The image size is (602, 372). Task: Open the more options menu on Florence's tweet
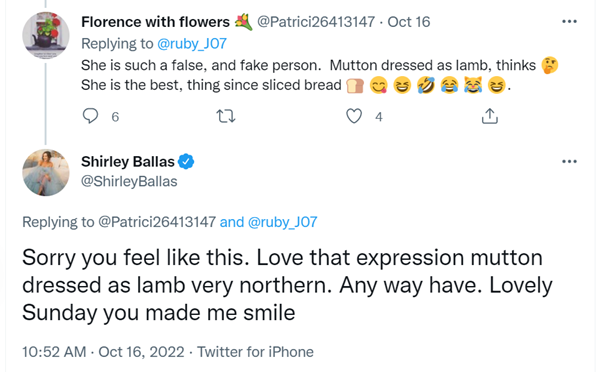(x=569, y=21)
